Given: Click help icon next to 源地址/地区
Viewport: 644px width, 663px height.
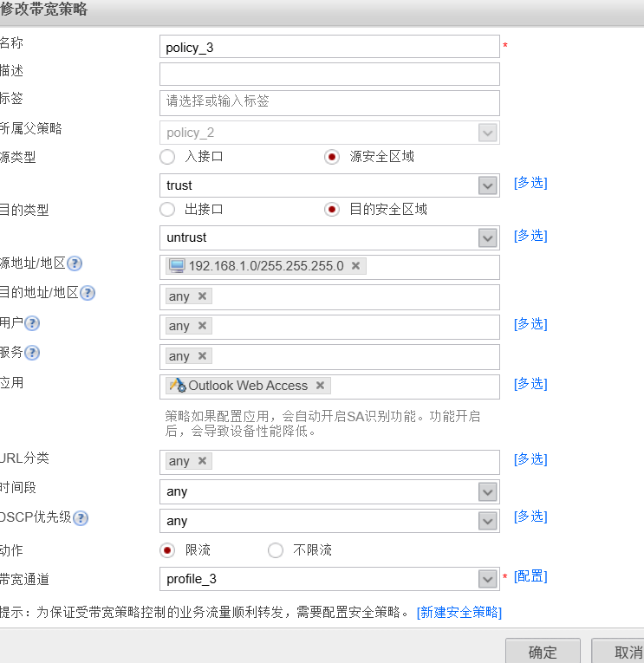Looking at the screenshot, I should 75,263.
